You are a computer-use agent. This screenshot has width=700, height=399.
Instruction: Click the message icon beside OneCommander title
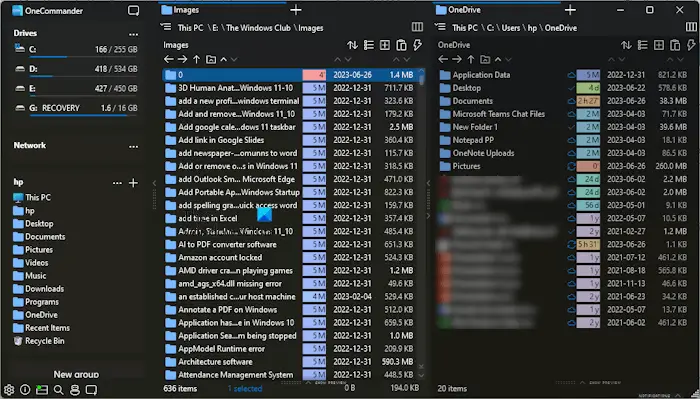point(133,11)
